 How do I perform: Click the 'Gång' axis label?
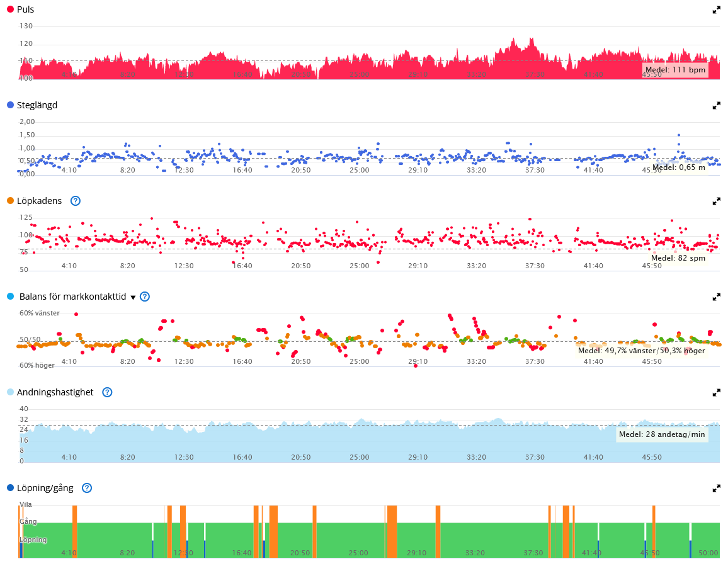pyautogui.click(x=28, y=522)
